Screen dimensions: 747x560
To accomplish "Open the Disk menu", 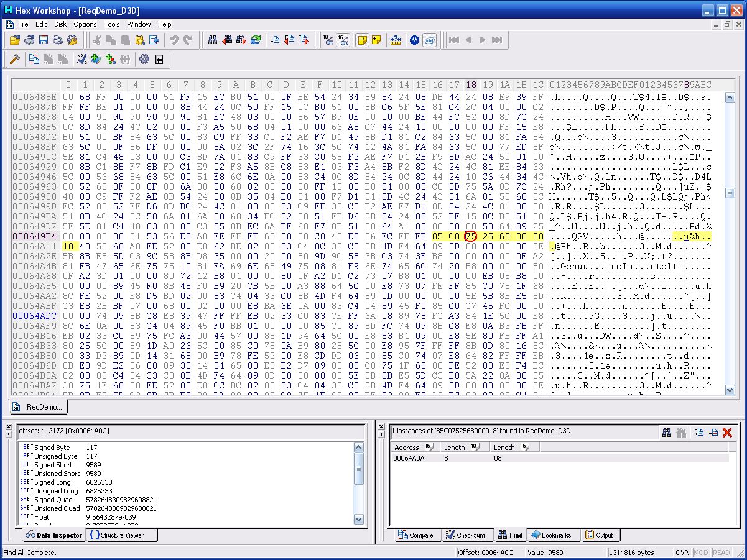I will (60, 24).
